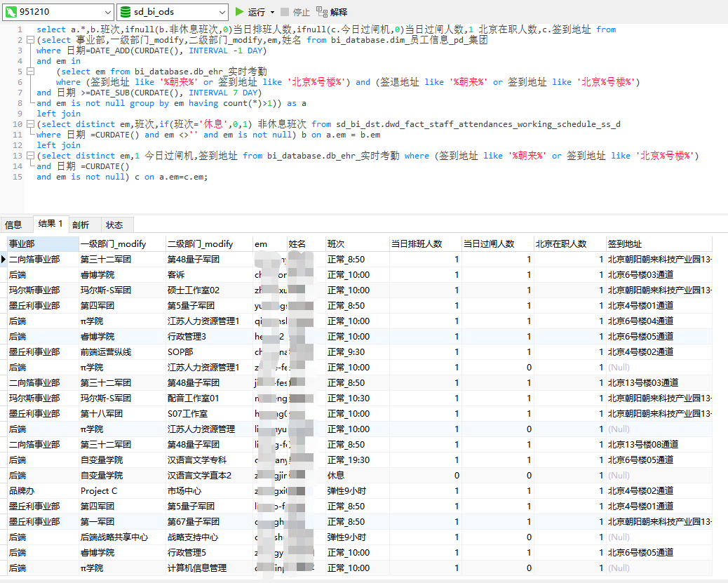Screen dimensions: 728x583
Task: Select the cell 计算机信息管理
Action: pyautogui.click(x=209, y=568)
